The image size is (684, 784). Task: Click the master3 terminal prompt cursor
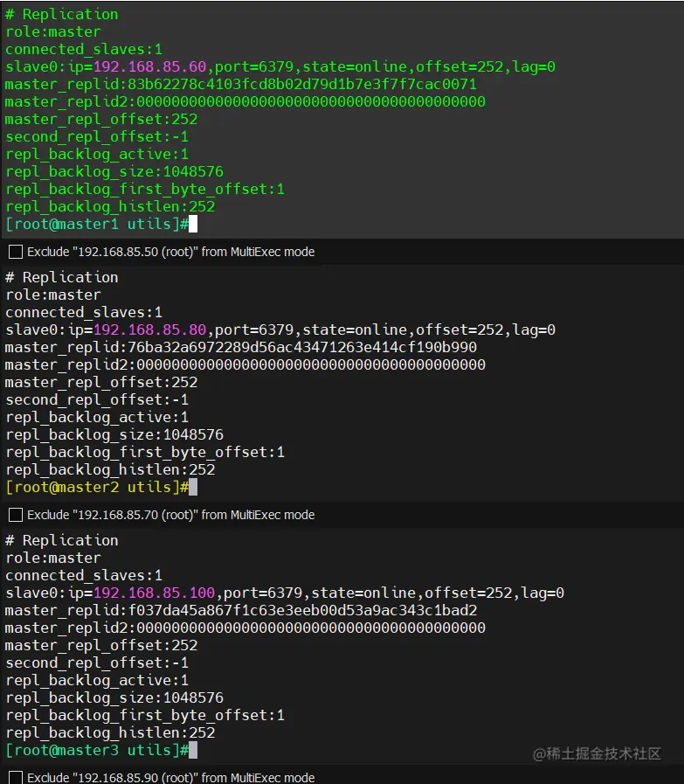193,750
